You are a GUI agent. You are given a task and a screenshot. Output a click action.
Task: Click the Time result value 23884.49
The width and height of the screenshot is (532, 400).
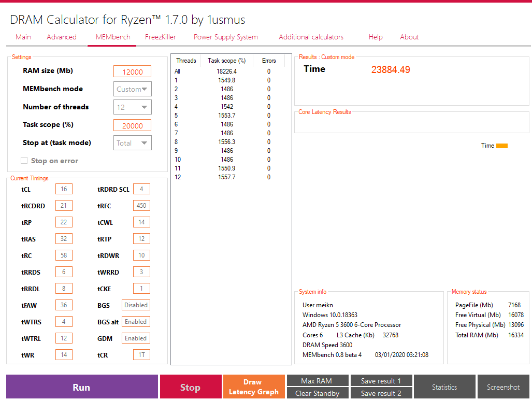(391, 69)
